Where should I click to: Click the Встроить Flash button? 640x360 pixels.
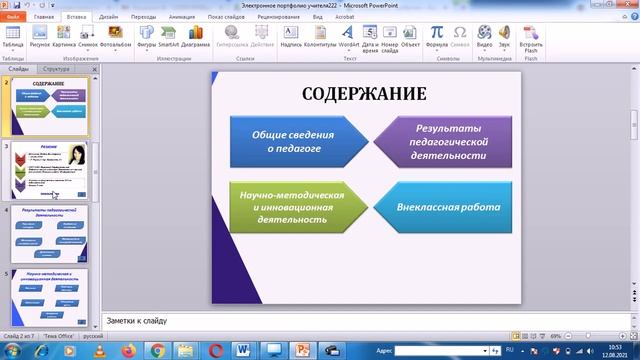531,39
